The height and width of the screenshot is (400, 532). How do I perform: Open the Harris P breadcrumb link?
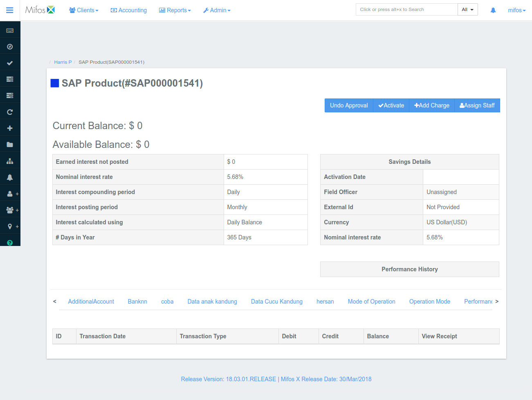tap(62, 62)
